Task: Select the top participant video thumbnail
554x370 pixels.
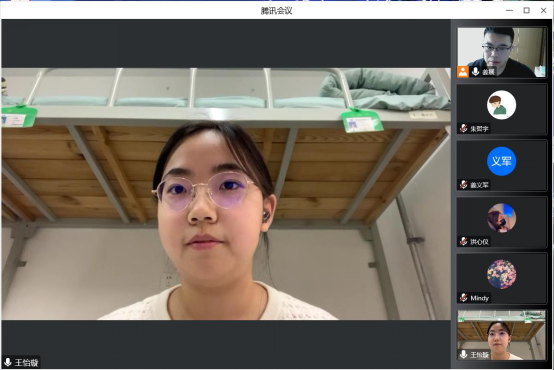Action: pyautogui.click(x=501, y=52)
